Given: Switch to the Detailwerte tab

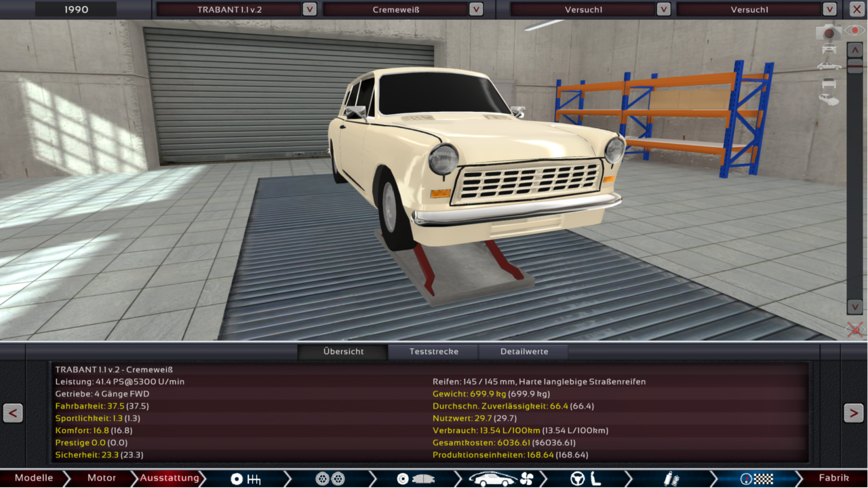Looking at the screenshot, I should pos(524,352).
